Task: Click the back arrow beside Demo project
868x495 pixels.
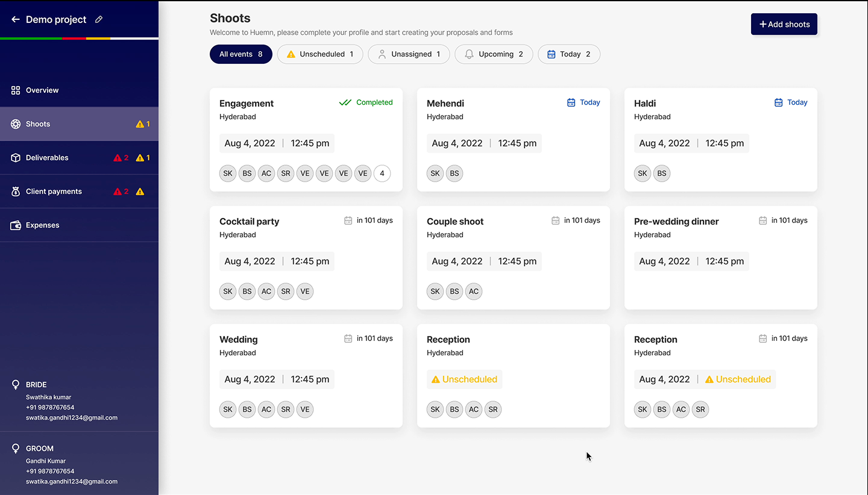Action: coord(16,19)
